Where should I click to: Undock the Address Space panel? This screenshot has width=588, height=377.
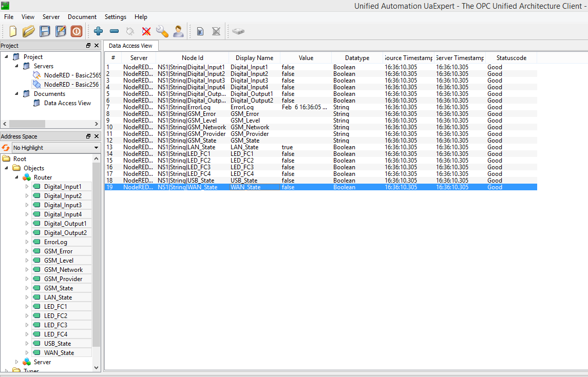(88, 136)
